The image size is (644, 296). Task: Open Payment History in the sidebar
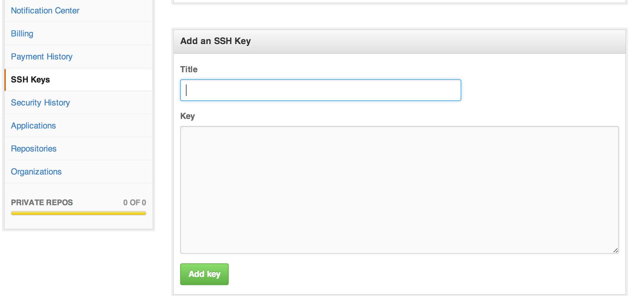[x=42, y=57]
